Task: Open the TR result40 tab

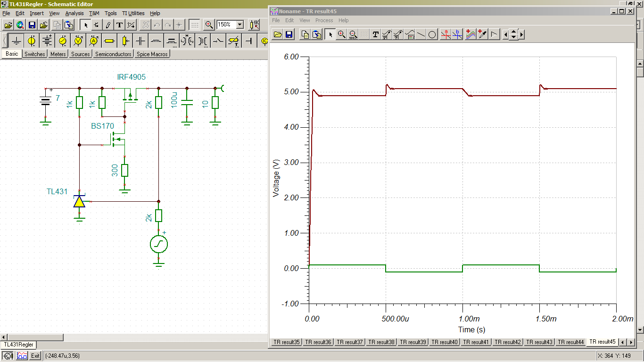Action: [445, 342]
